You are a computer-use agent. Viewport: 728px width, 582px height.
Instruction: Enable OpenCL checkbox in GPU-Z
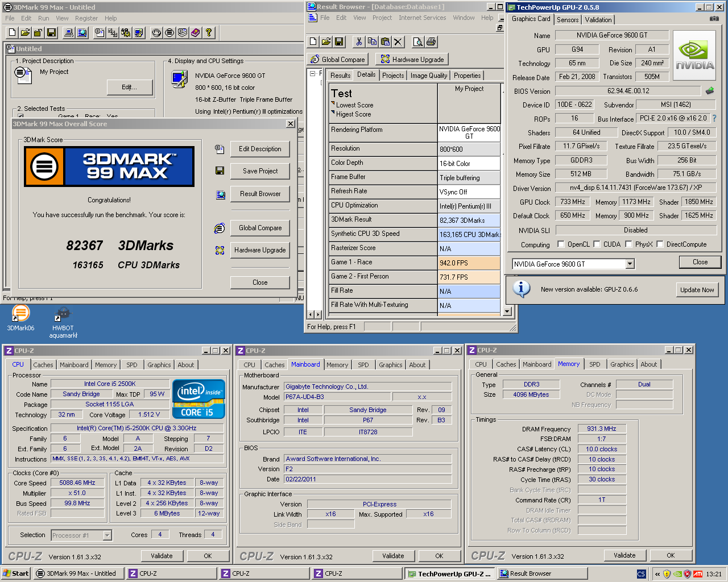(561, 244)
